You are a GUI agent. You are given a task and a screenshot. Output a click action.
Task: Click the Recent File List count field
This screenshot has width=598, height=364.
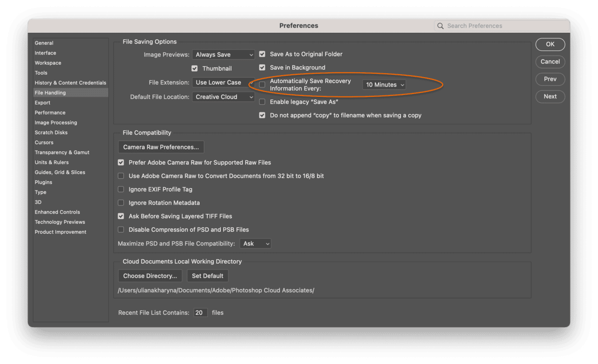coord(200,313)
